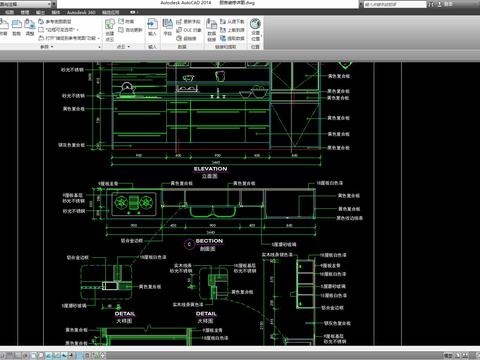This screenshot has width=480, height=360.
Task: Expand the Point Cloud (点云) panel dropdown
Action: pyautogui.click(x=123, y=47)
